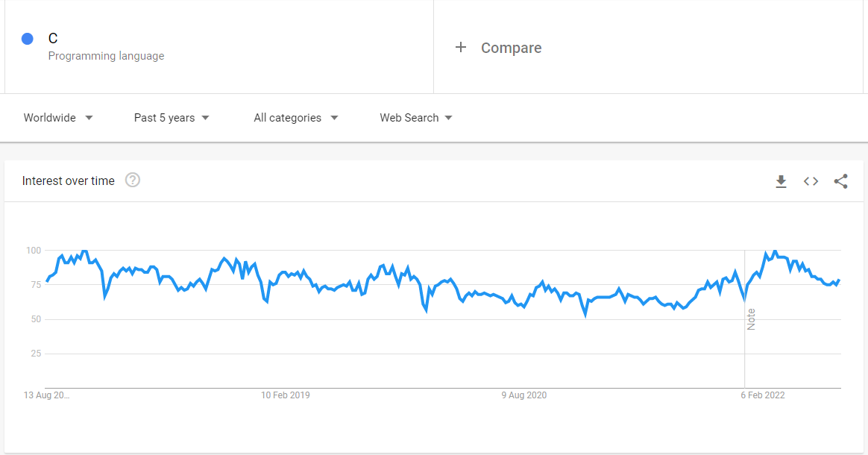Download the Interest over time data
The width and height of the screenshot is (868, 455).
point(781,181)
